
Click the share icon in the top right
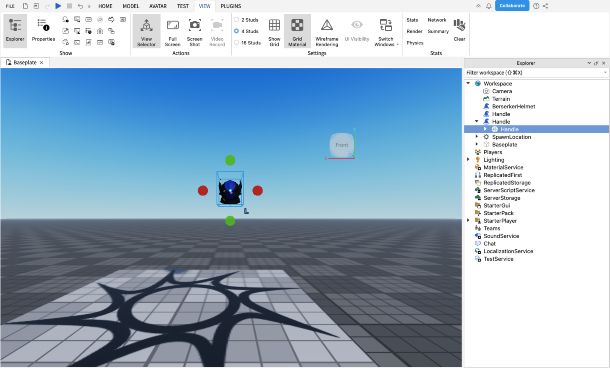pyautogui.click(x=546, y=6)
